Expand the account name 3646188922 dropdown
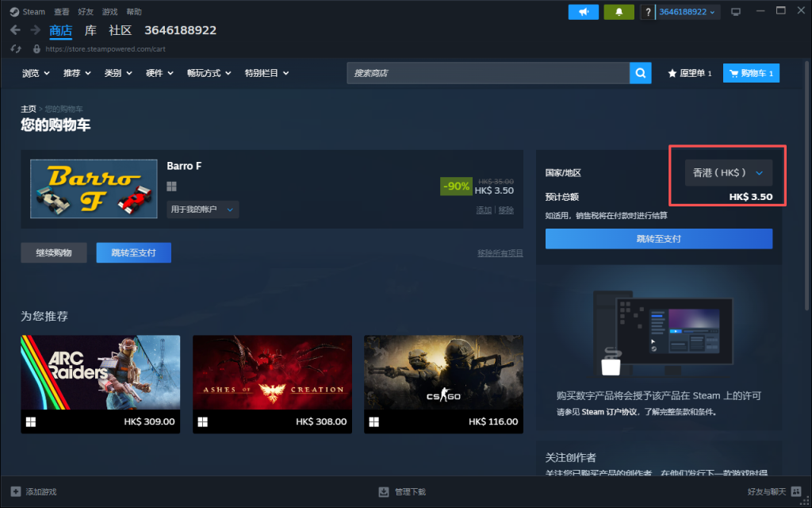 [688, 12]
